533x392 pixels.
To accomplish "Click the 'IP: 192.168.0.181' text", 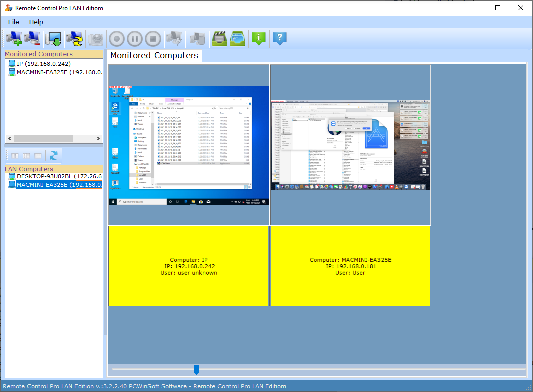I will click(351, 266).
